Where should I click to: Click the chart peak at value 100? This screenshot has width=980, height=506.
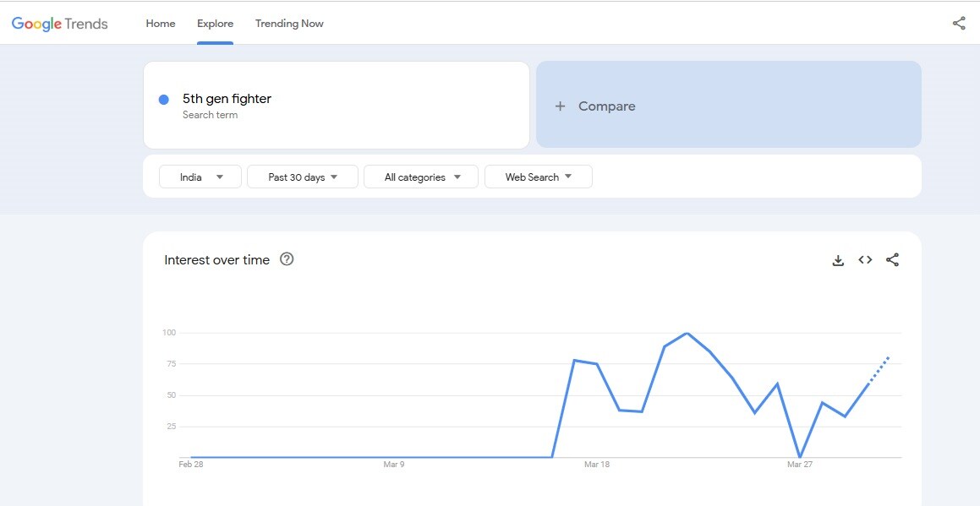(x=687, y=334)
